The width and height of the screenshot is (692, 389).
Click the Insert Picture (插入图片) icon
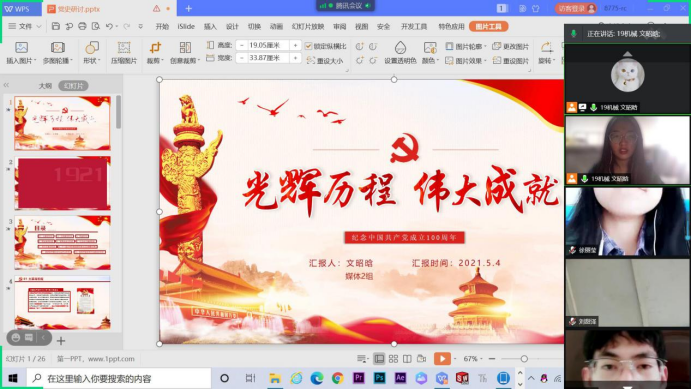[x=21, y=48]
